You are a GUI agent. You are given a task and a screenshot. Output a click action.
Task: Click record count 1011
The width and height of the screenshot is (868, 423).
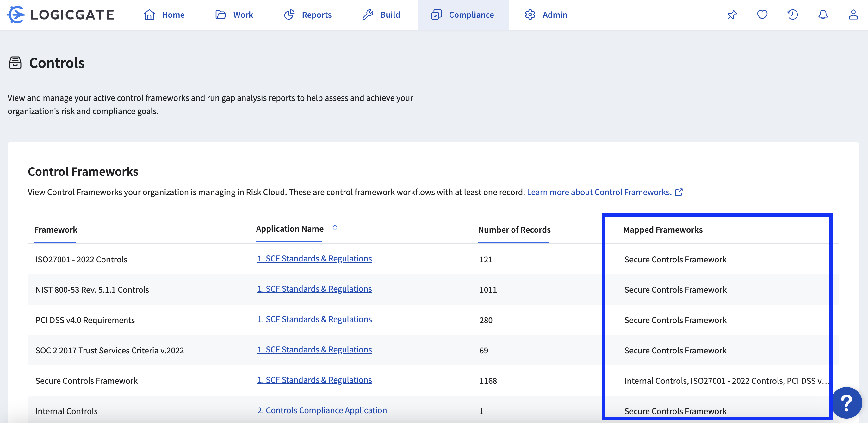[488, 290]
